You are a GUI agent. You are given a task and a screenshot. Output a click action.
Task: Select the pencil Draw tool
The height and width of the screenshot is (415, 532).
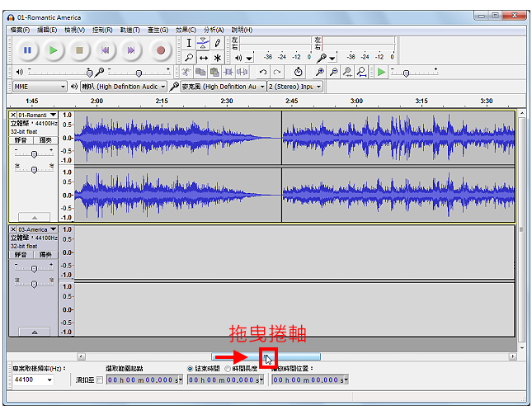[217, 43]
